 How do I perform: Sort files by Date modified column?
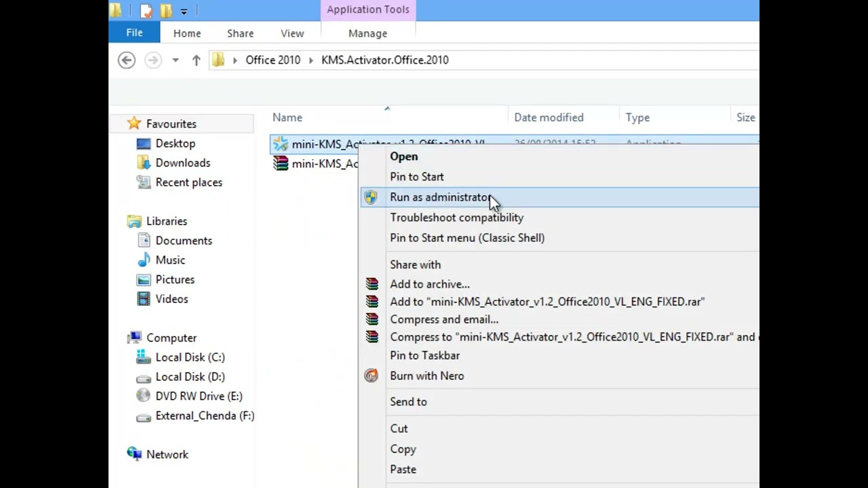point(549,117)
